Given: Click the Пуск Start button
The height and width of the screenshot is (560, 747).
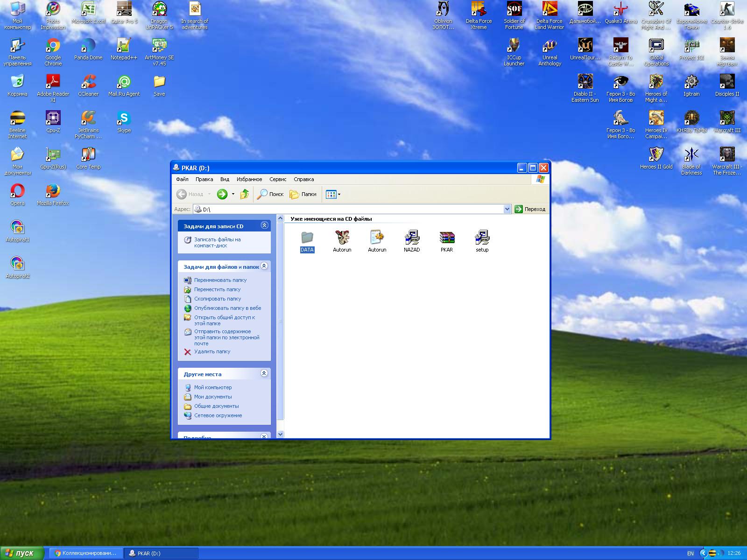Looking at the screenshot, I should 22,553.
